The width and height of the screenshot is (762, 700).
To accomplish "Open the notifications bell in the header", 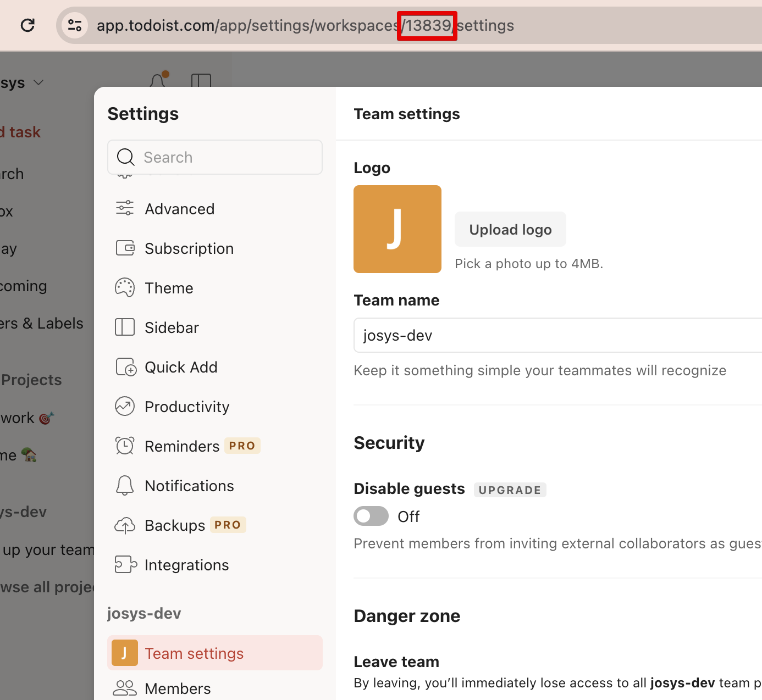I will click(x=158, y=80).
